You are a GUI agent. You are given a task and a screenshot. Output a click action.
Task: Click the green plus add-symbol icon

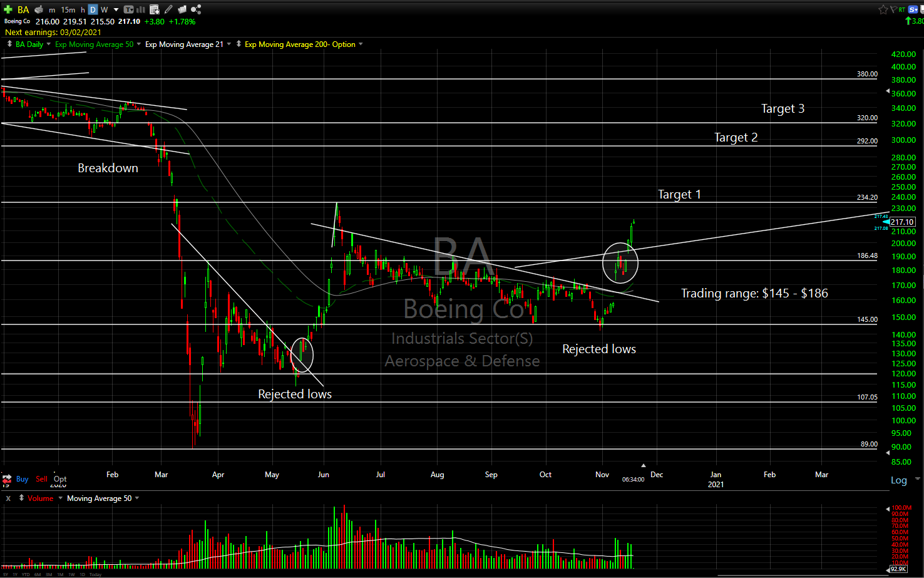(8, 9)
